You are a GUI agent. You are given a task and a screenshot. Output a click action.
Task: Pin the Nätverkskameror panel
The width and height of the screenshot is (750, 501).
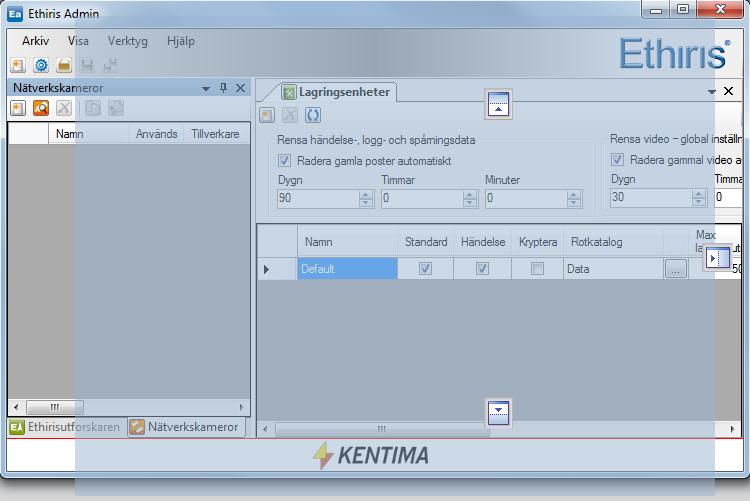point(223,88)
